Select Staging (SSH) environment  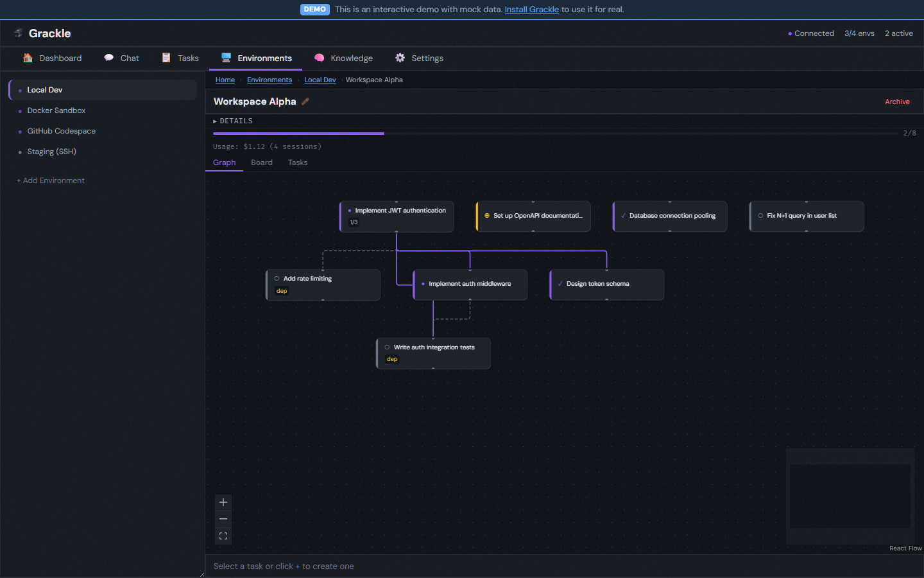point(103,152)
